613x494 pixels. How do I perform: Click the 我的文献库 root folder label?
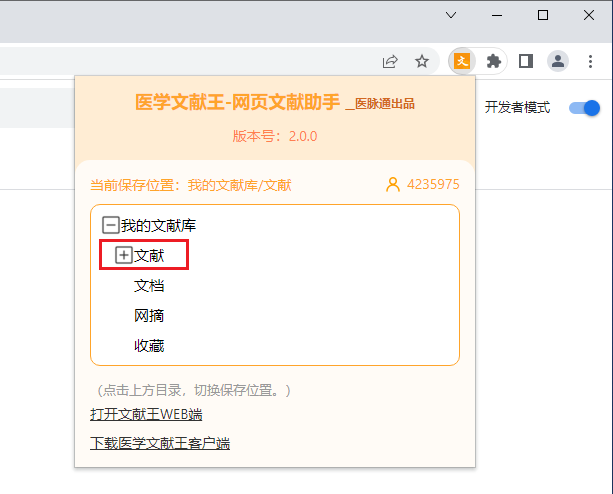tap(150, 226)
